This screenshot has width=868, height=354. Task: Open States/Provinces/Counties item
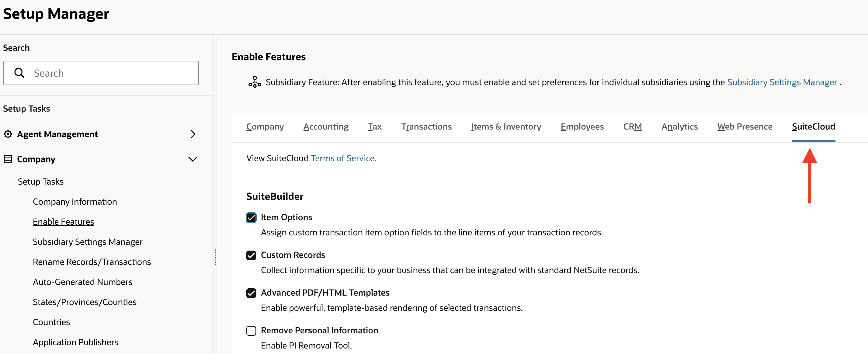85,302
